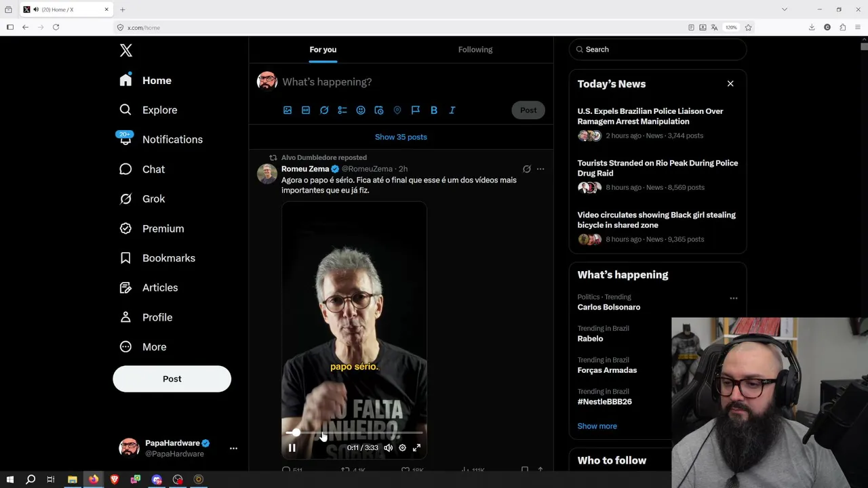The height and width of the screenshot is (488, 868).
Task: Open Windows Start menu
Action: 10,479
